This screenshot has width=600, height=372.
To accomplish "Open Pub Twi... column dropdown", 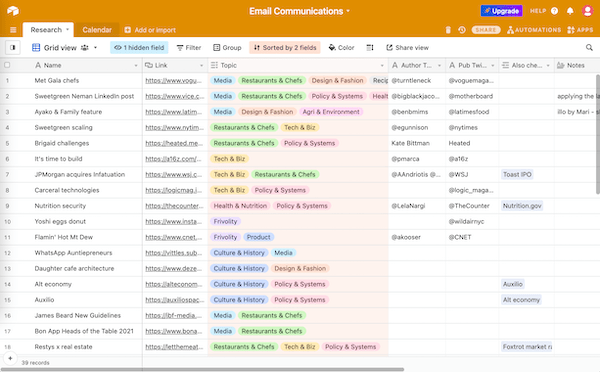I will tap(493, 65).
